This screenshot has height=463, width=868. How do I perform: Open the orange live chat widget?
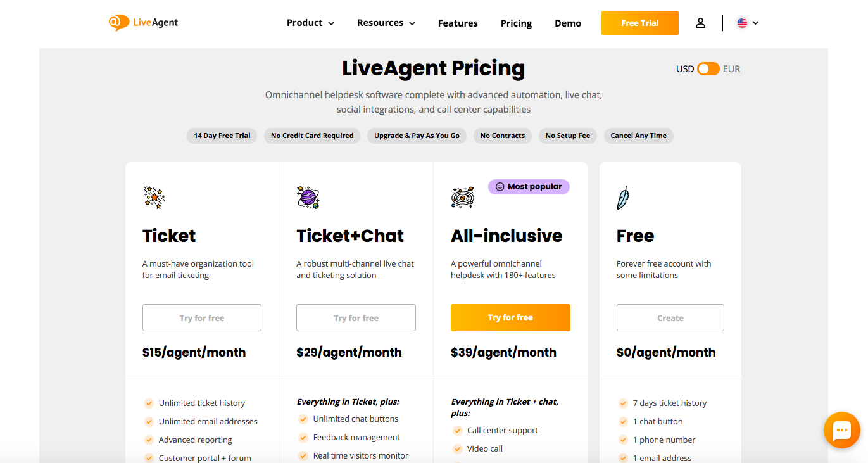click(841, 431)
